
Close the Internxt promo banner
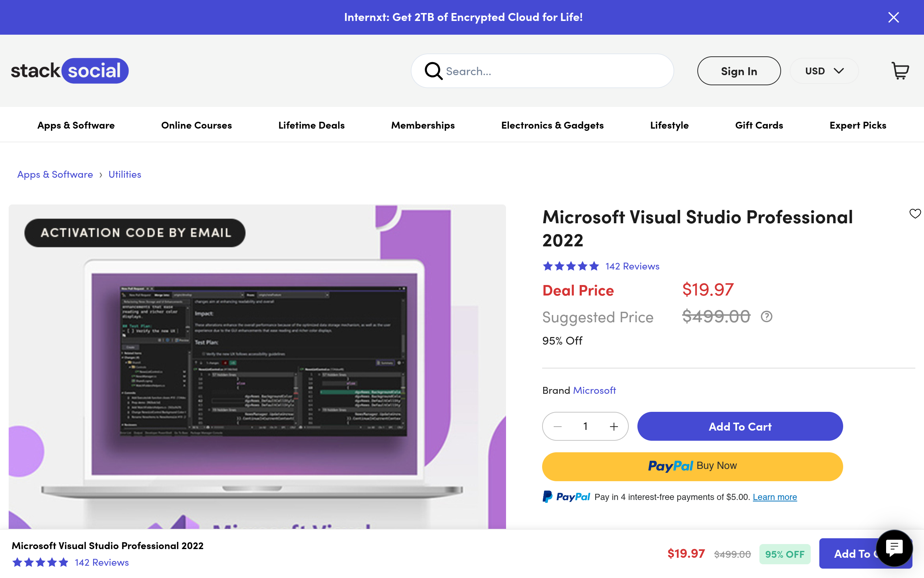(x=893, y=17)
